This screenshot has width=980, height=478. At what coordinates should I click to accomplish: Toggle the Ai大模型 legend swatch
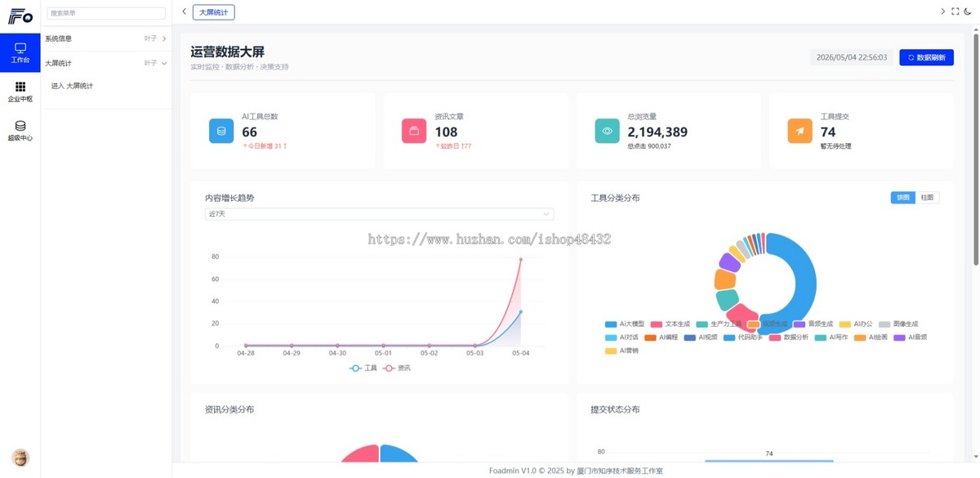click(x=611, y=324)
